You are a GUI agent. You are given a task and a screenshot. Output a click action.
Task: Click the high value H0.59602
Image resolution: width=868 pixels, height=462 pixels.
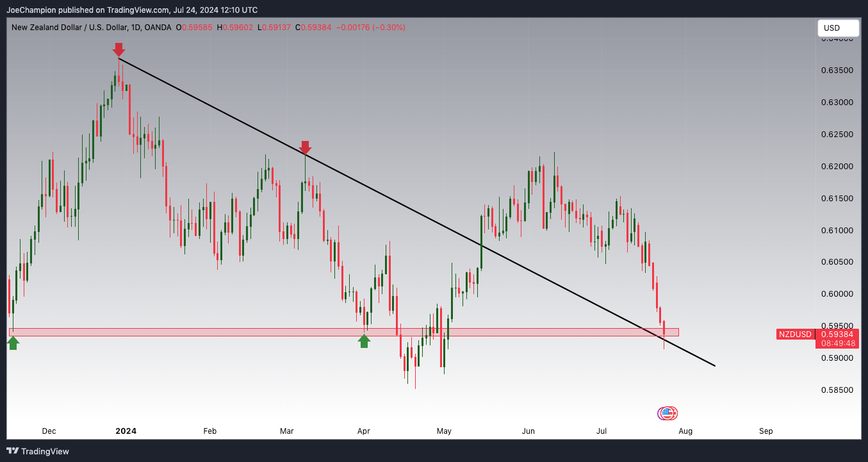[234, 28]
